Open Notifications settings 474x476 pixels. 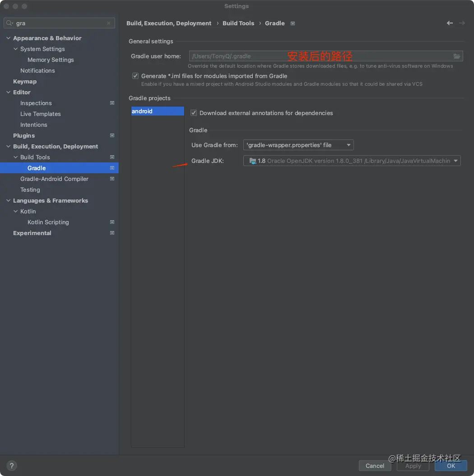[37, 71]
